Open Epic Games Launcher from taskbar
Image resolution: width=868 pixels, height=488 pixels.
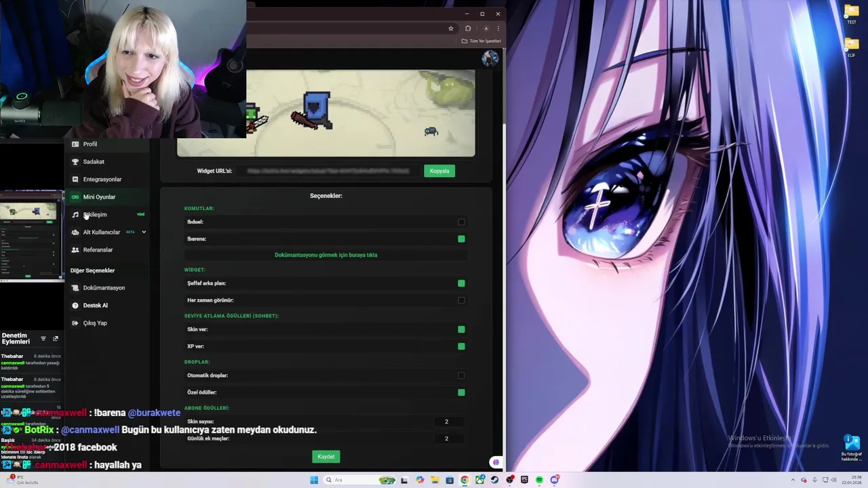coord(524,480)
